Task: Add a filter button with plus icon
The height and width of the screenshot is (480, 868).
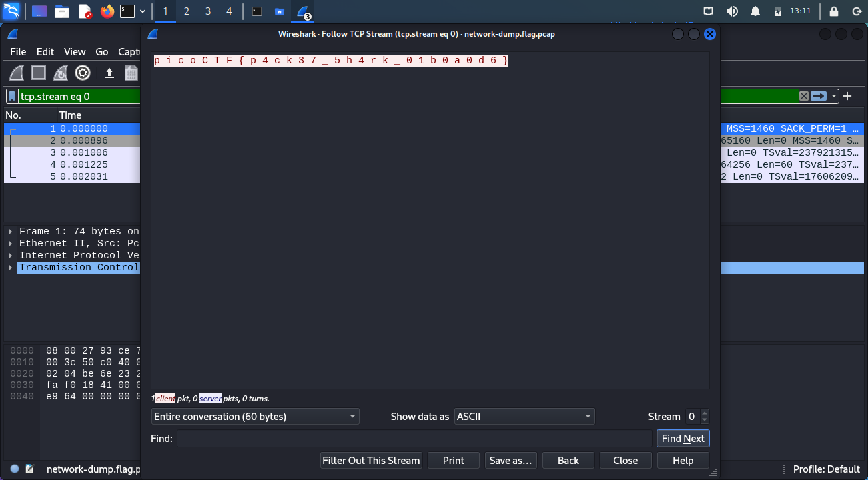Action: click(x=847, y=96)
